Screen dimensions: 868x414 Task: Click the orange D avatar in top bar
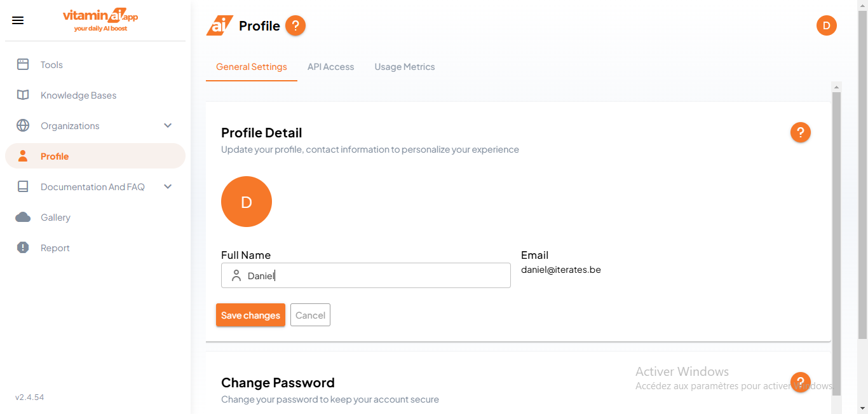pos(827,25)
